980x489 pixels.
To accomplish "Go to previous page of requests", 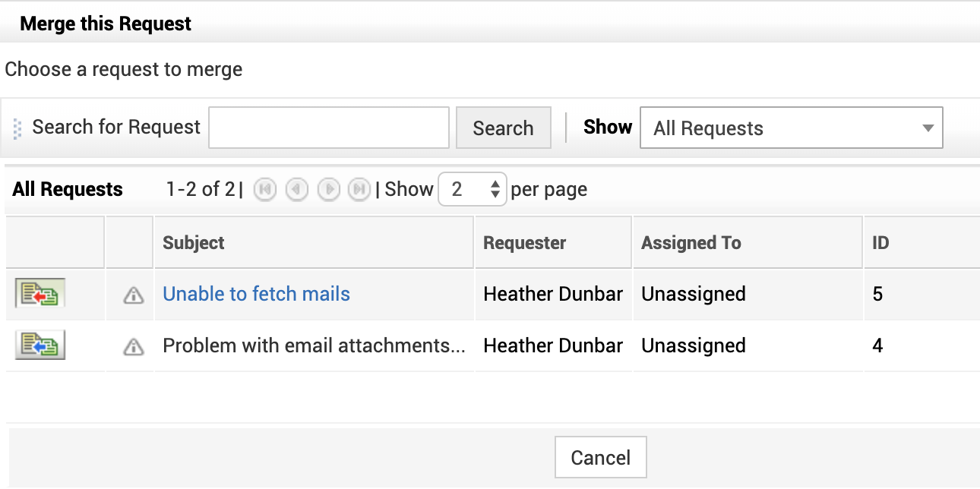I will [x=296, y=189].
